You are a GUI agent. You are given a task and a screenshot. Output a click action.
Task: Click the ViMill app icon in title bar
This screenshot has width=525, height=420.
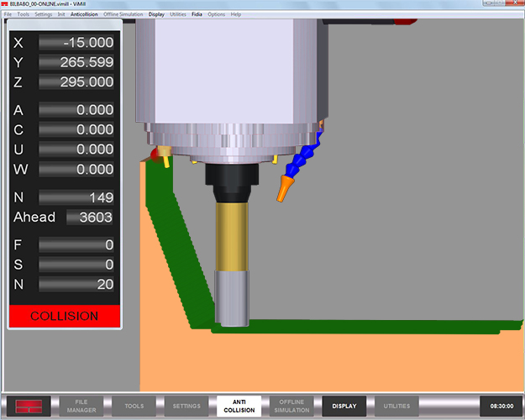pyautogui.click(x=5, y=5)
